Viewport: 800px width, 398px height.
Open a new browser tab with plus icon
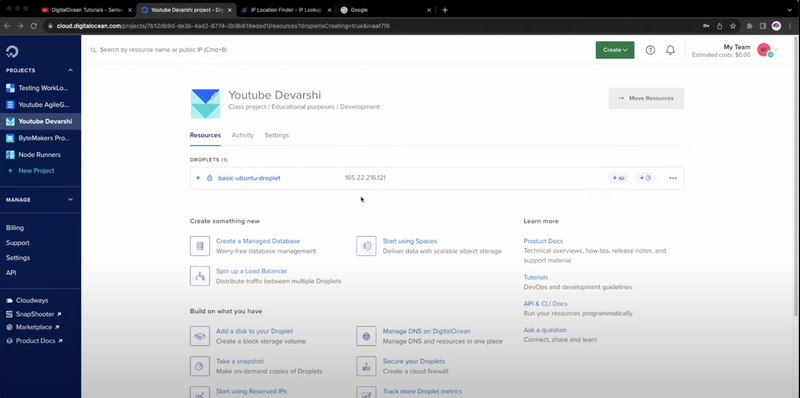(x=445, y=10)
